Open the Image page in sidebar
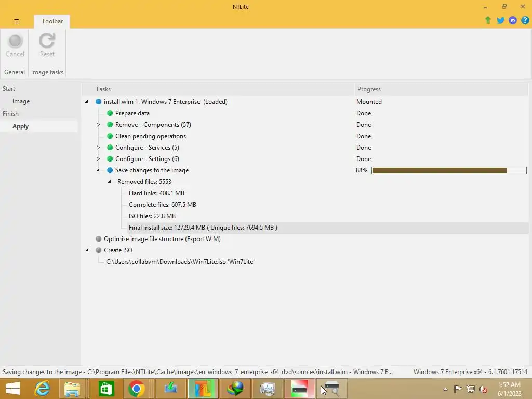 [x=21, y=101]
